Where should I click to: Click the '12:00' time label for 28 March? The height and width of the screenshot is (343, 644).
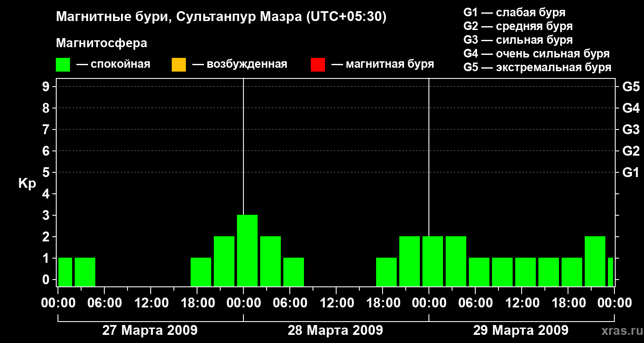(x=335, y=303)
